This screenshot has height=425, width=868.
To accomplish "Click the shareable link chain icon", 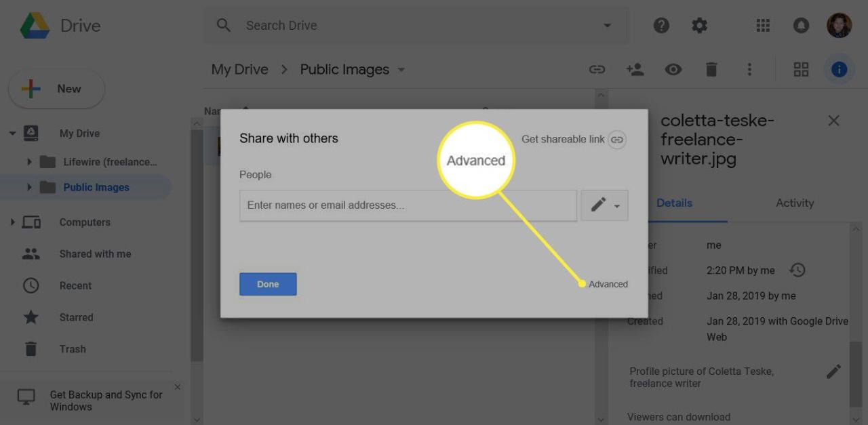I will (616, 140).
